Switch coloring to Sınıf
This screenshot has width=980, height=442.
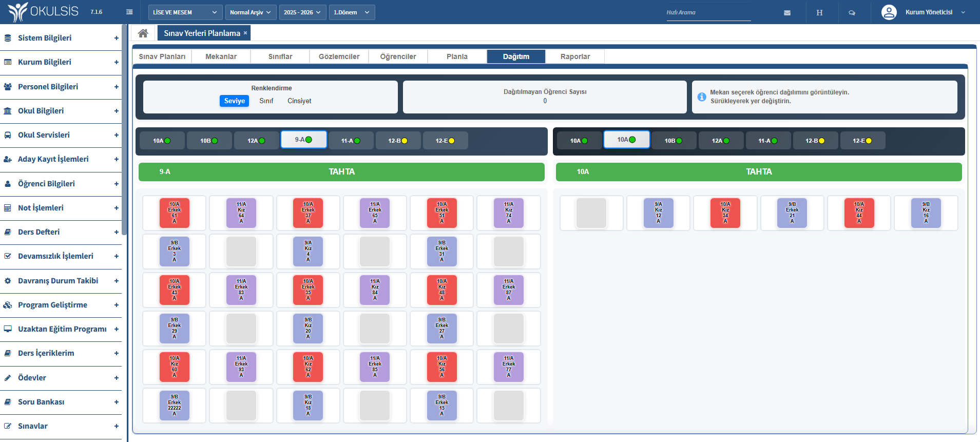tap(266, 101)
